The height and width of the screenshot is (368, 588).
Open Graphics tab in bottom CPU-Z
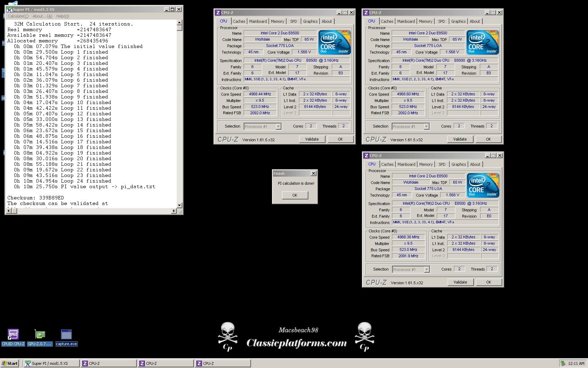(x=458, y=164)
